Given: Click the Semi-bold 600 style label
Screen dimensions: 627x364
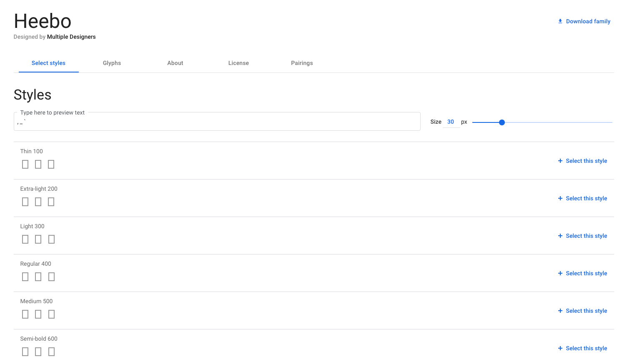Looking at the screenshot, I should pyautogui.click(x=39, y=339).
